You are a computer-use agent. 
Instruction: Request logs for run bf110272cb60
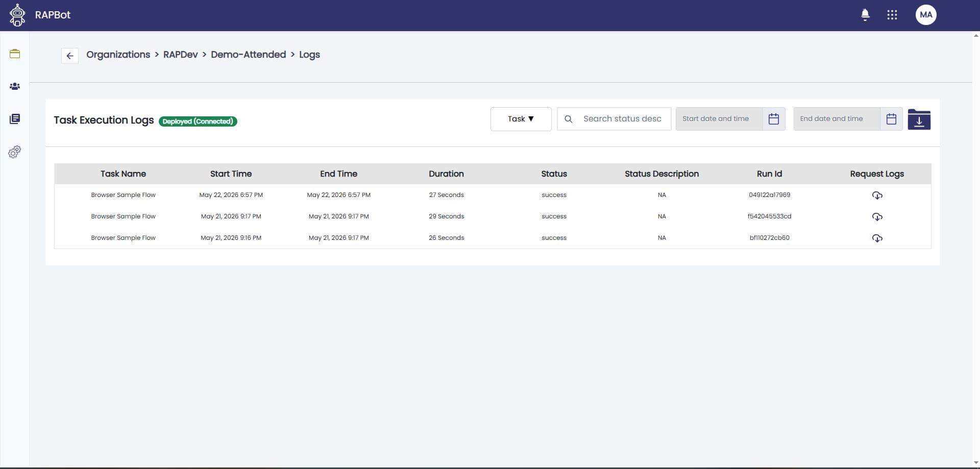click(877, 238)
